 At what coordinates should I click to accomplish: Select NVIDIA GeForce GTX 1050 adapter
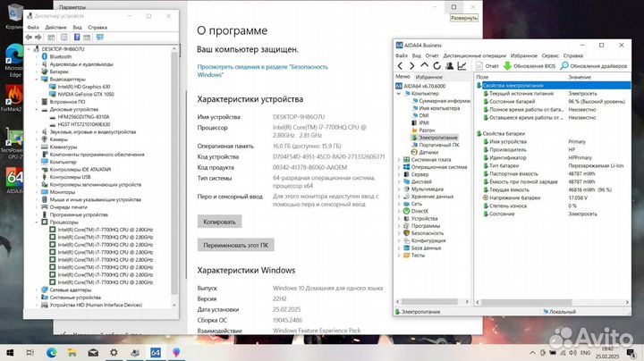pyautogui.click(x=86, y=95)
